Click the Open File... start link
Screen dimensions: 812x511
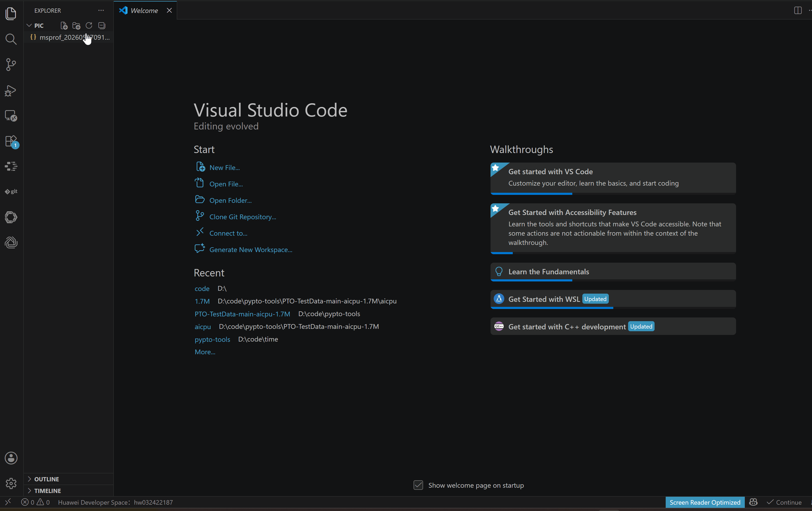coord(226,184)
